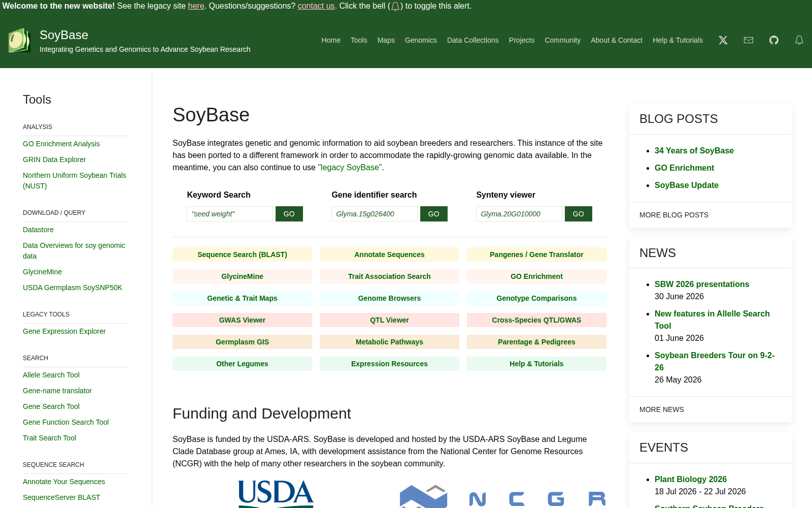Open Plant Biology 2026 event
The height and width of the screenshot is (508, 812).
(x=691, y=479)
